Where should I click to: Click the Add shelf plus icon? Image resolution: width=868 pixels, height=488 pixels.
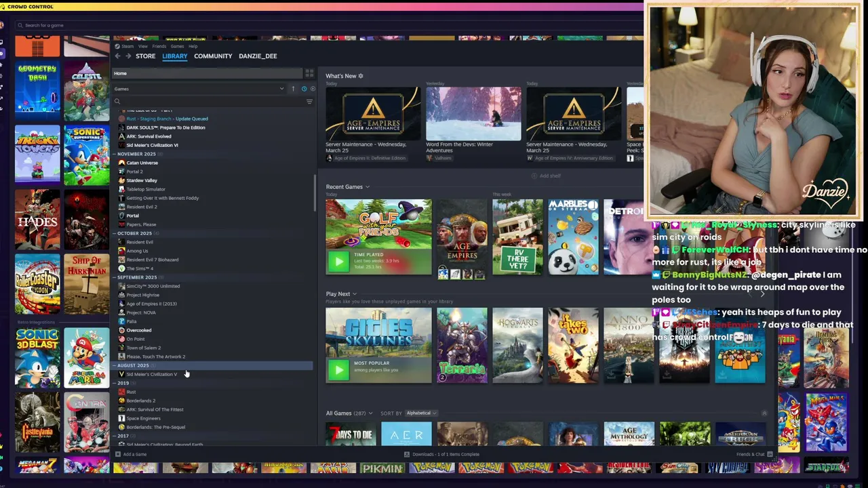point(534,176)
